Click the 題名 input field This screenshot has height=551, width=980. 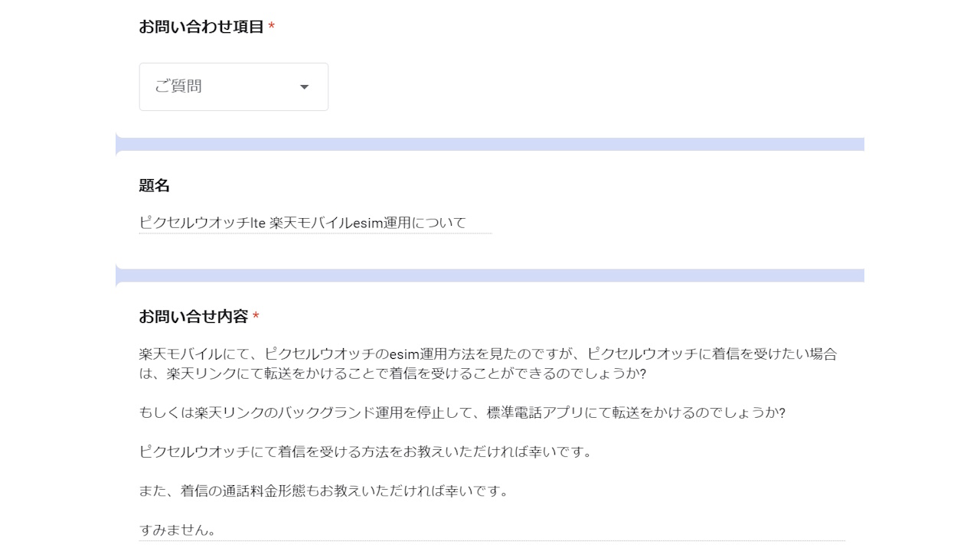(x=315, y=223)
